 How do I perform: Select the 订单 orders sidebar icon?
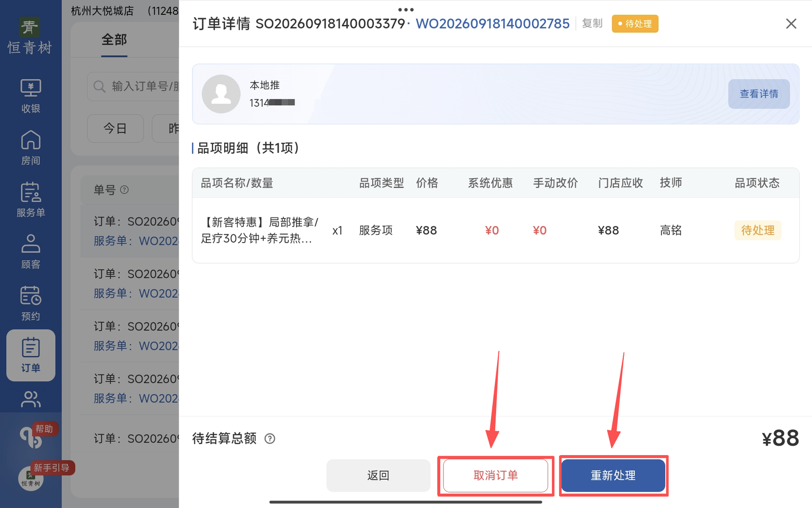[31, 355]
